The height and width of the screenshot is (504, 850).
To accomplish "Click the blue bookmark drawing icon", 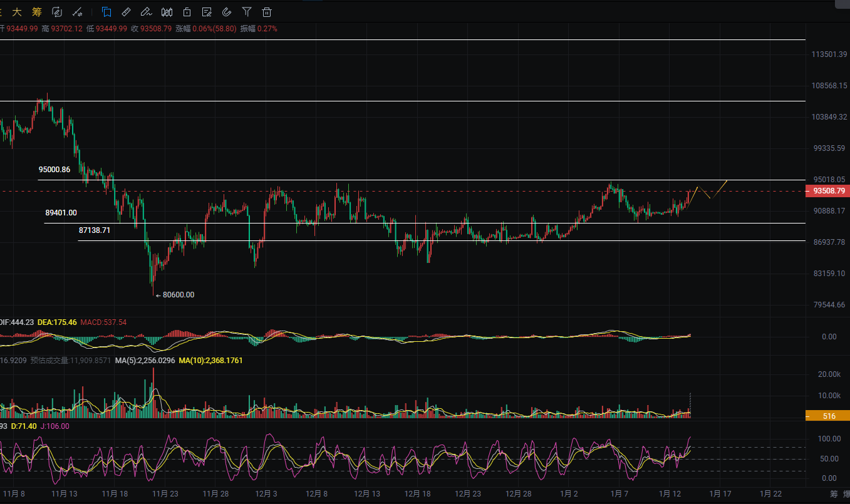I will tap(106, 12).
